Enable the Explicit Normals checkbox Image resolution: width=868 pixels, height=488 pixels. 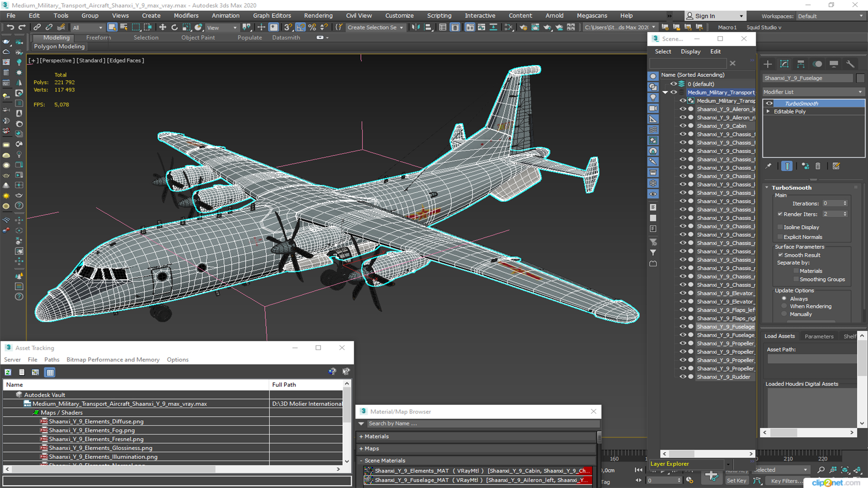click(x=780, y=237)
